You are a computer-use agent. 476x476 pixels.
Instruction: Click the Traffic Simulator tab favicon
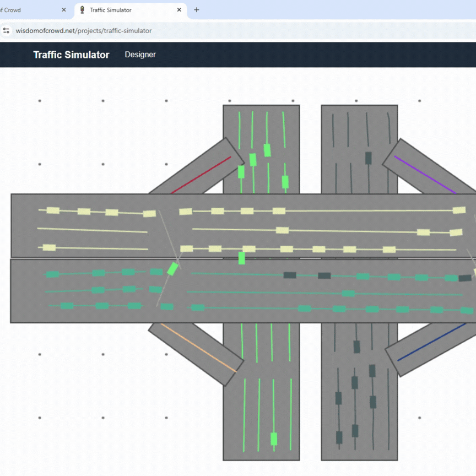[82, 9]
